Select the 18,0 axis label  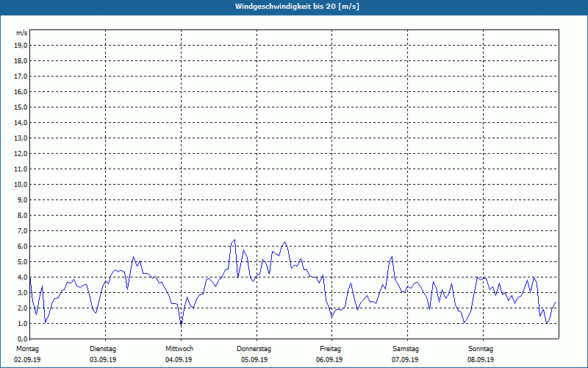[21, 61]
